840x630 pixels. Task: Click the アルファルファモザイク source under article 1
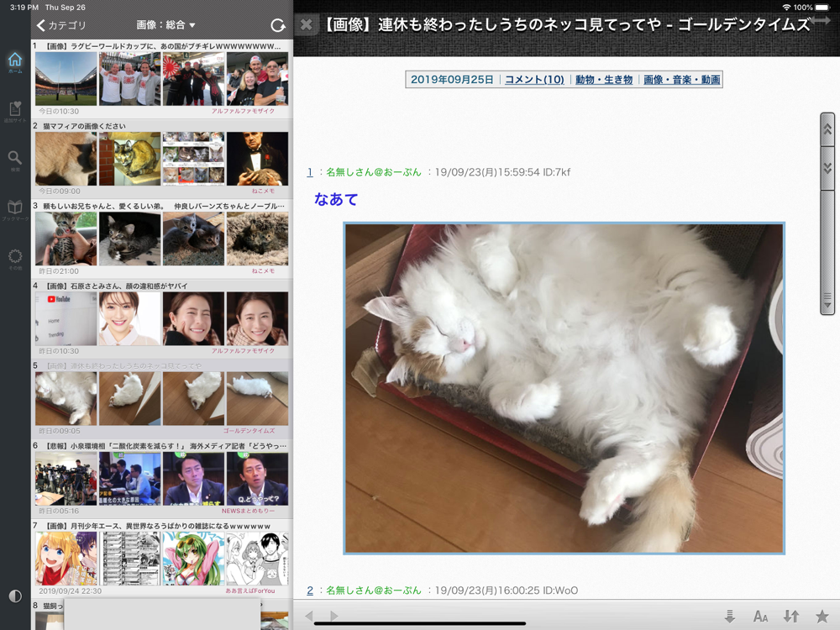243,111
